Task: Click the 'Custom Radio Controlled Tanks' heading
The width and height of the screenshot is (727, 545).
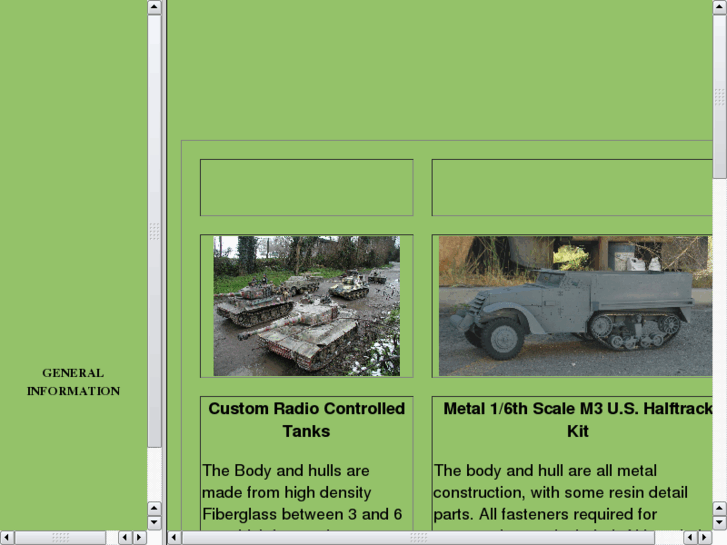Action: (306, 420)
